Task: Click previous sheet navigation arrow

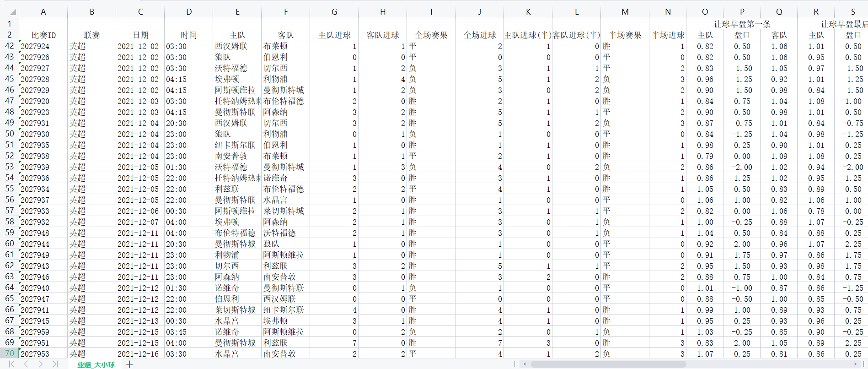Action: pos(26,364)
